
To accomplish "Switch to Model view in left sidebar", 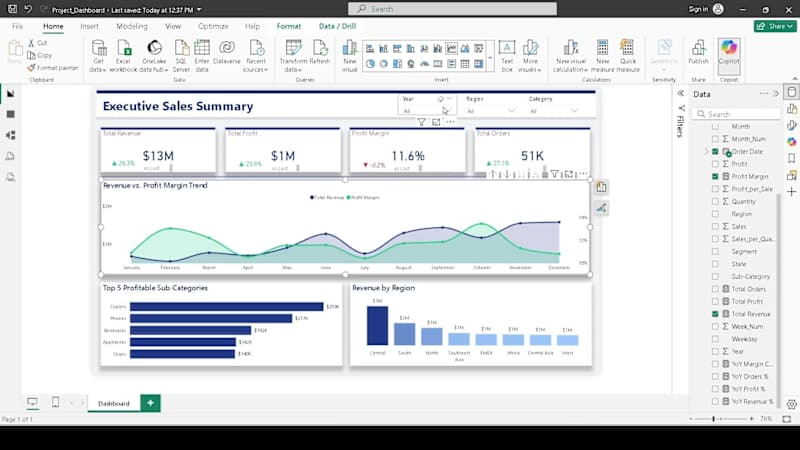I will [x=11, y=135].
